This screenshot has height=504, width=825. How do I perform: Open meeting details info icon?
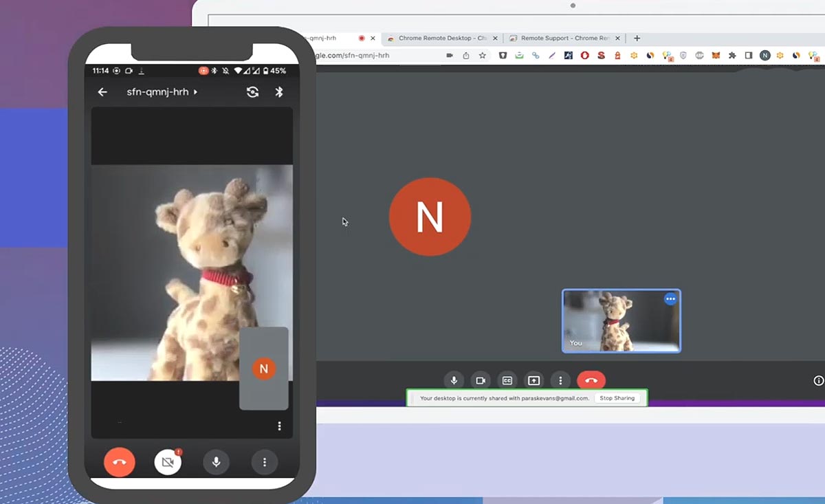point(818,380)
